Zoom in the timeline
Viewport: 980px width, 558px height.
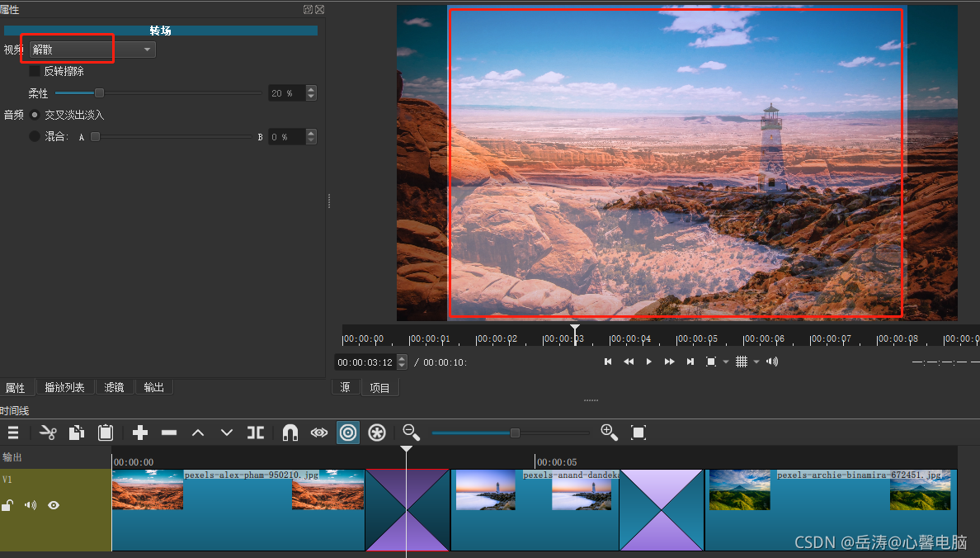(x=609, y=433)
